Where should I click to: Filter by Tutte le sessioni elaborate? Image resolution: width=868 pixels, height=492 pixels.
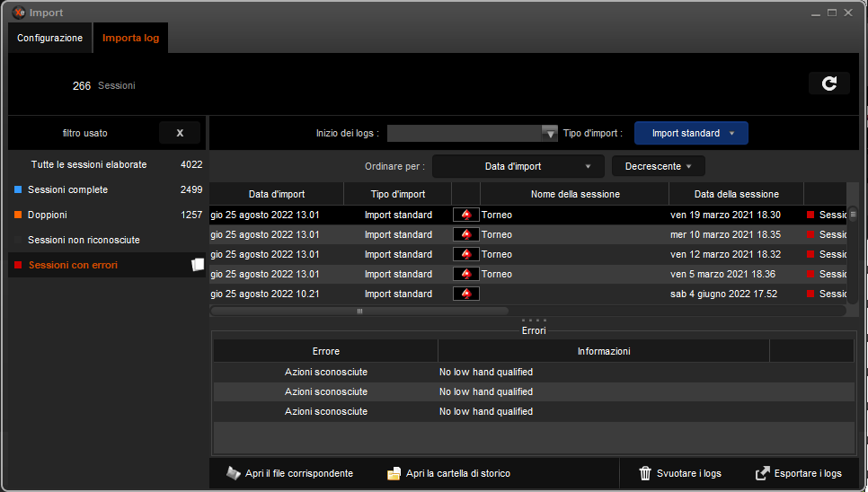pos(108,164)
